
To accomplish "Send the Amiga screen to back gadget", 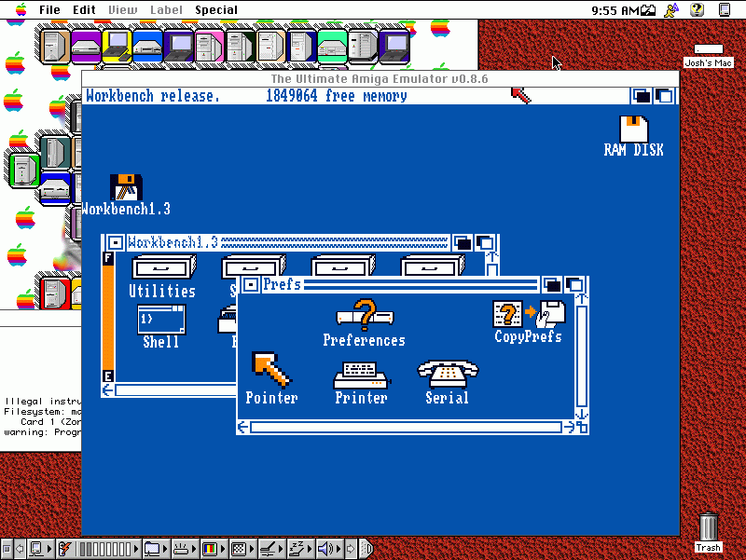I will coord(641,97).
